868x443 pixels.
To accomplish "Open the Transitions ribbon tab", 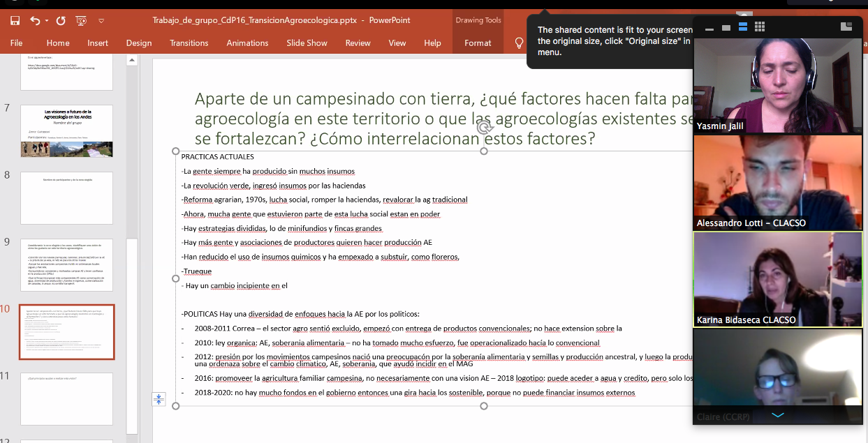I will tap(189, 43).
